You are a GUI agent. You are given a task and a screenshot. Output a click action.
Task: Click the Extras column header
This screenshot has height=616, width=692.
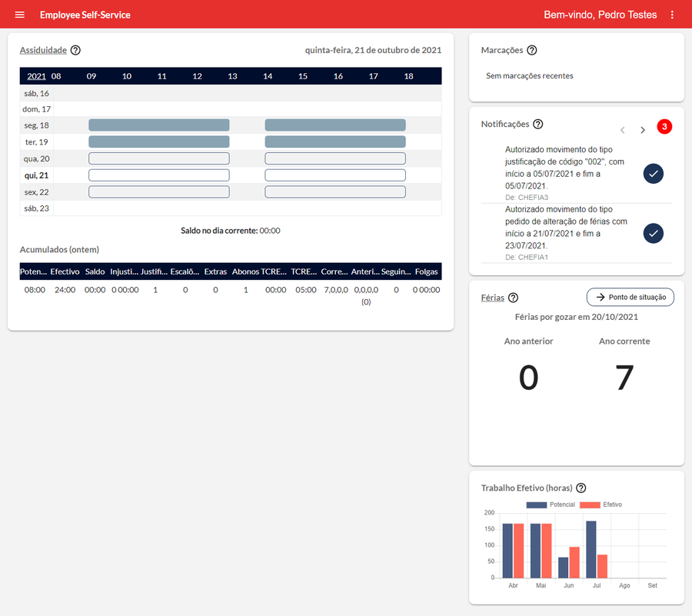pyautogui.click(x=215, y=271)
